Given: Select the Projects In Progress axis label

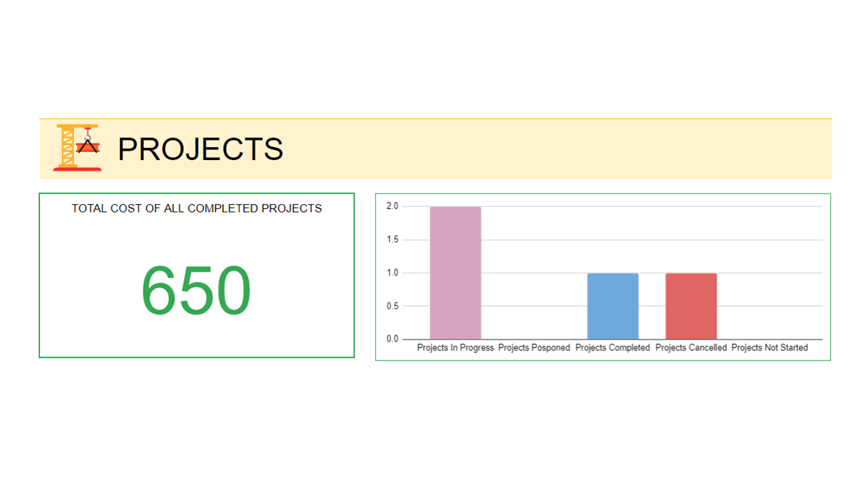Looking at the screenshot, I should pos(456,348).
